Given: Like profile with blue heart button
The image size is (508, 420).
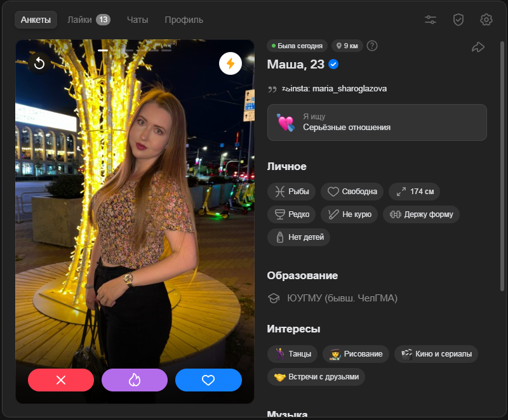Looking at the screenshot, I should point(208,380).
